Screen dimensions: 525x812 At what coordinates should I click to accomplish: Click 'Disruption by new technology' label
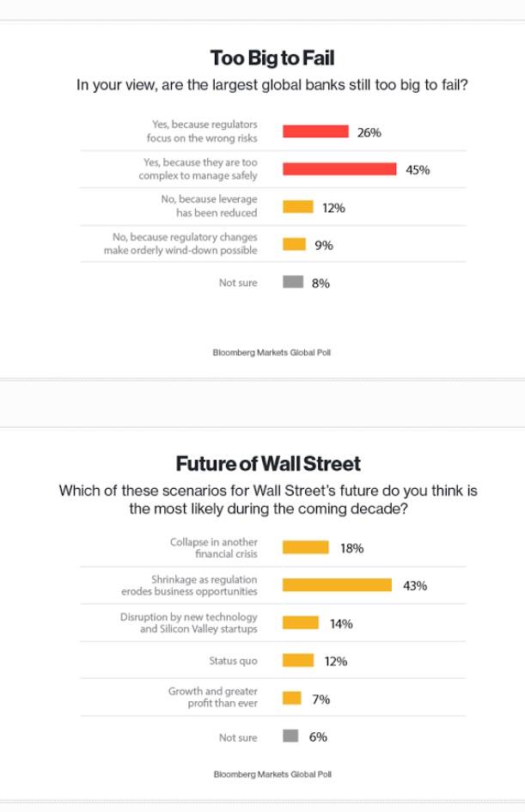(188, 623)
